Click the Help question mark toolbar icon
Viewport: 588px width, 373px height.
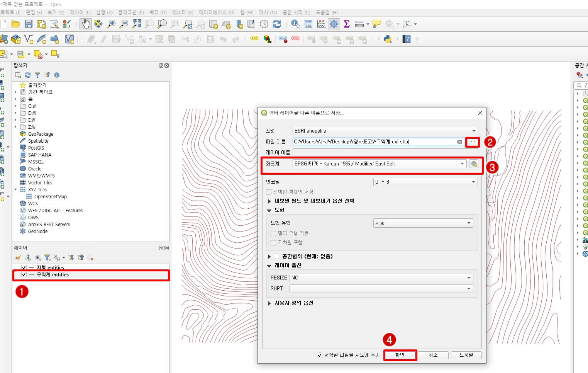[407, 39]
